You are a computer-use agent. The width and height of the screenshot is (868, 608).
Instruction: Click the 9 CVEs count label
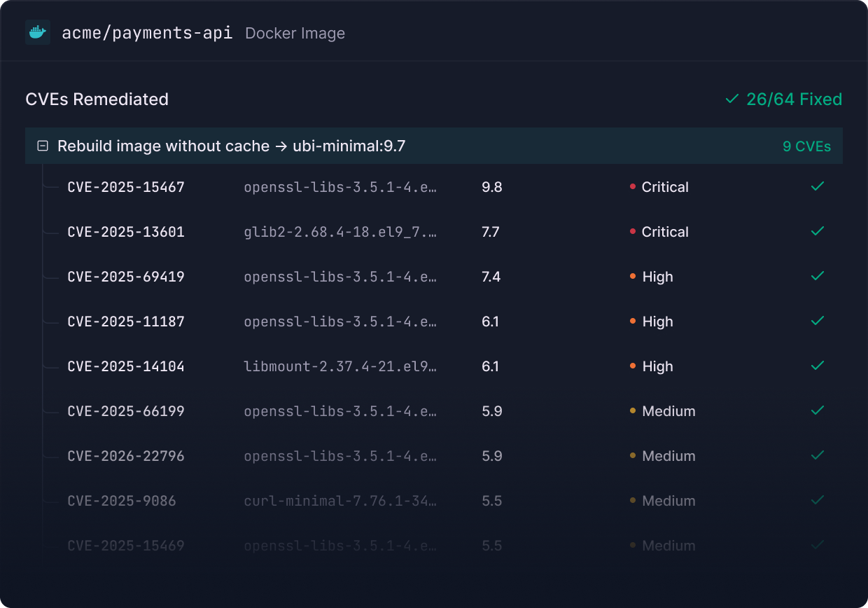coord(806,146)
